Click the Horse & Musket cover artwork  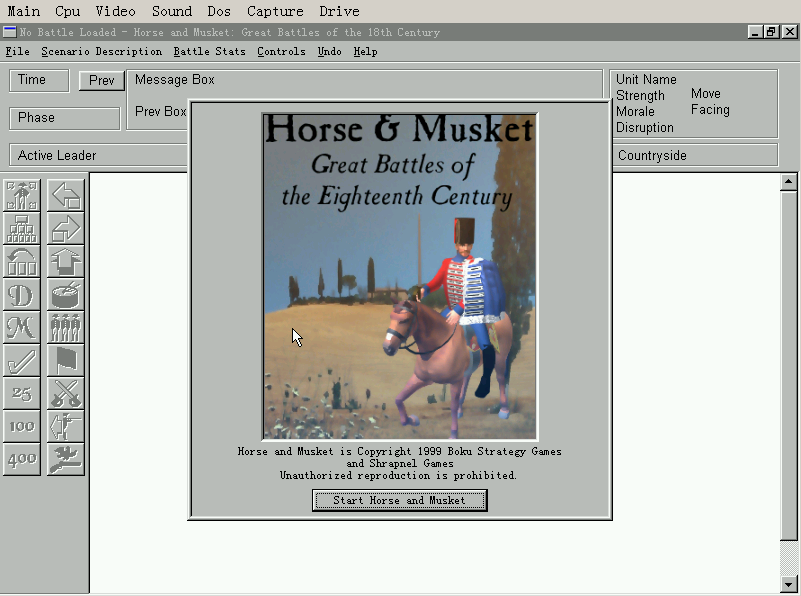pyautogui.click(x=399, y=276)
